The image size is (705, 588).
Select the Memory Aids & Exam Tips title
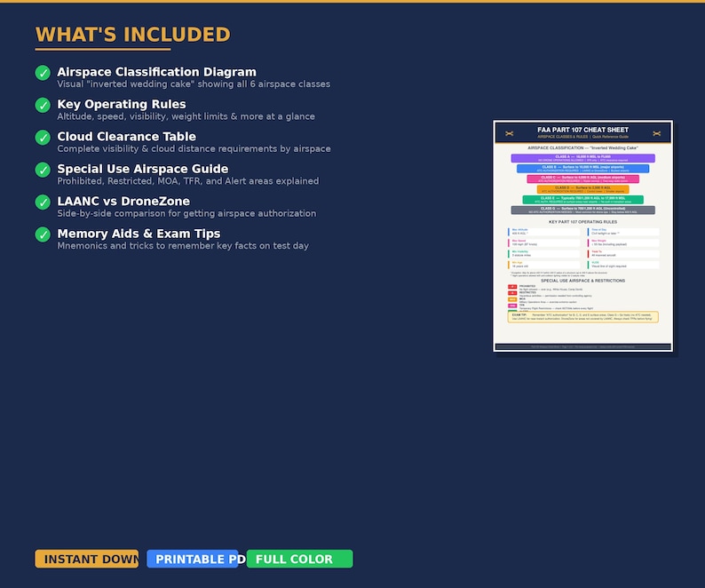point(139,234)
